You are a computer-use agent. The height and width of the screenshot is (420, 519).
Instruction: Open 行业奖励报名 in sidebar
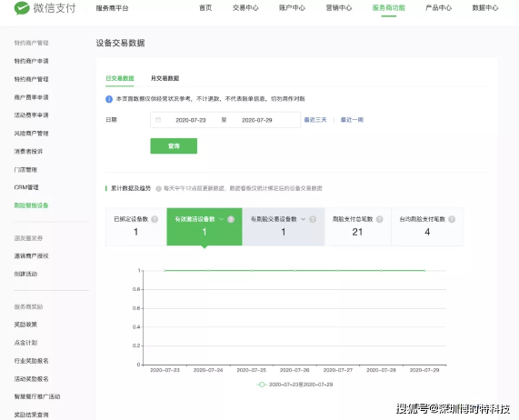tap(31, 361)
